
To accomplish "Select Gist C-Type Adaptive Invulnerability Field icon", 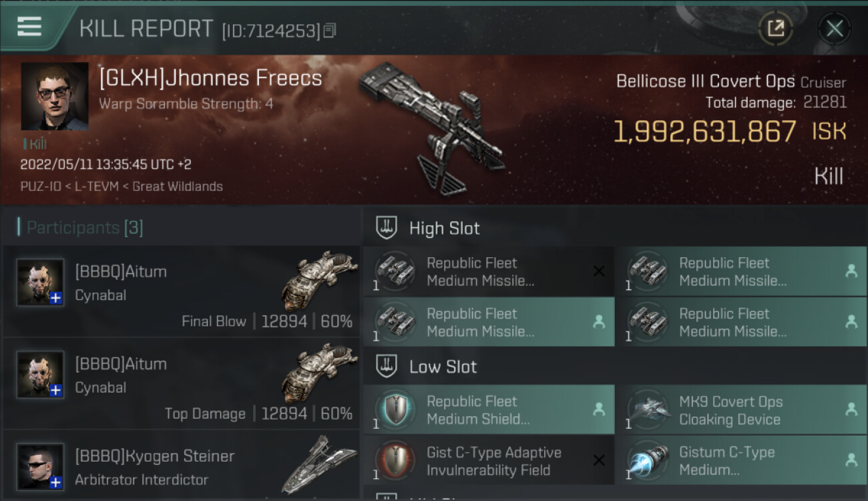I will (395, 461).
